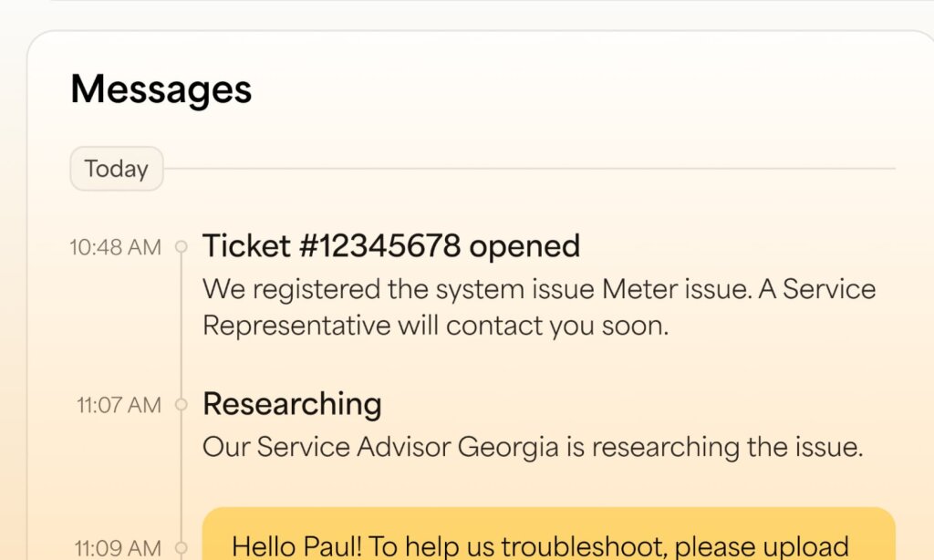The height and width of the screenshot is (560, 934).
Task: Select the Today date filter chip
Action: point(116,168)
